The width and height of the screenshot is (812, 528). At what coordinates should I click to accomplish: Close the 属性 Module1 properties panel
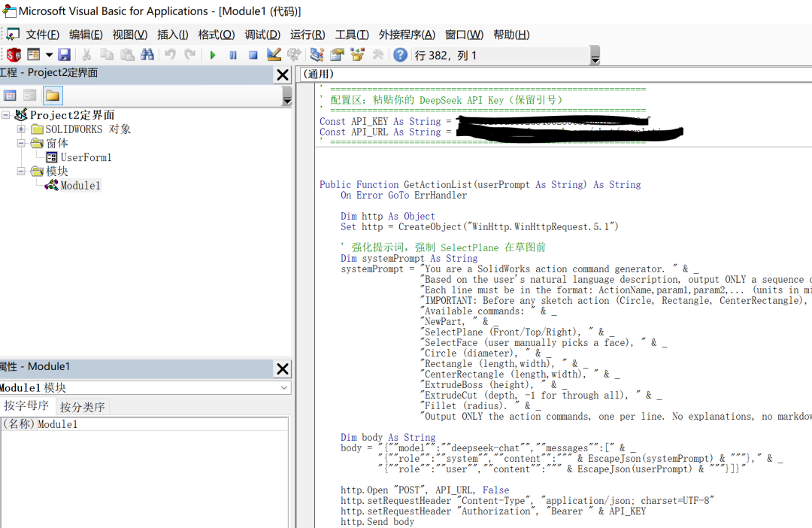click(283, 369)
